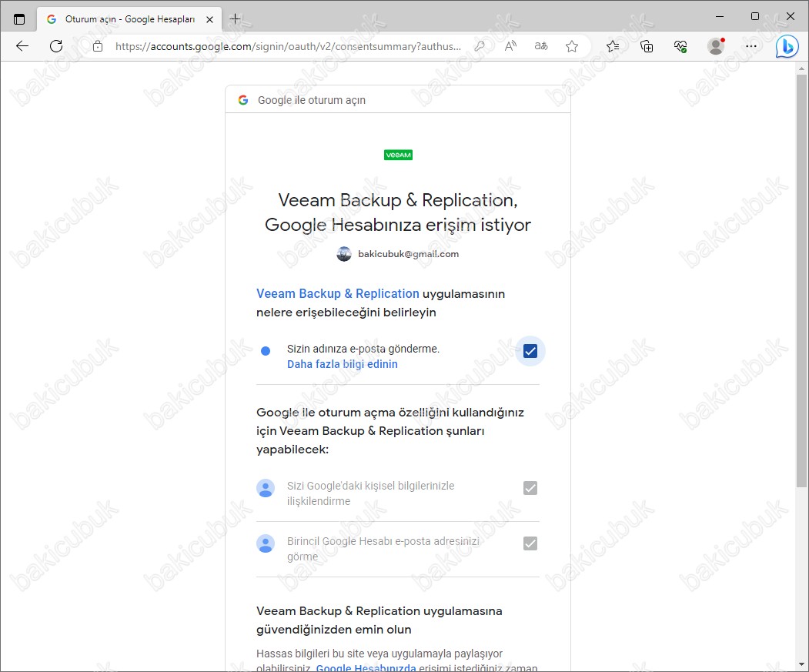Screen dimensions: 809x672
Task: Open the blue Veeam Backup & Replication link
Action: tap(337, 294)
